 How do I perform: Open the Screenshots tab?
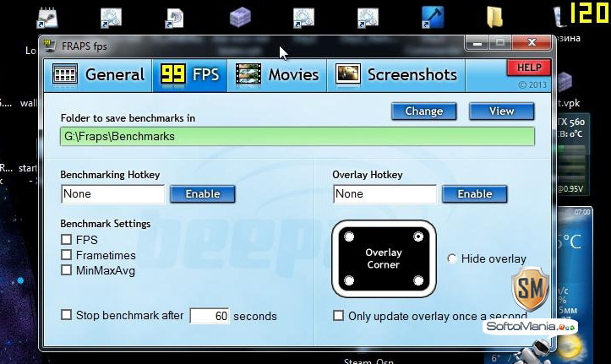(x=396, y=75)
